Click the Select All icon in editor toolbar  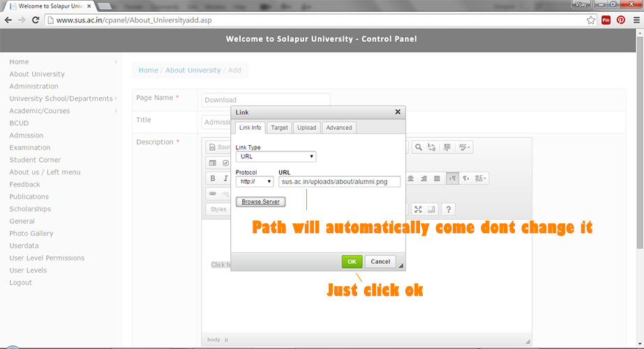447,147
